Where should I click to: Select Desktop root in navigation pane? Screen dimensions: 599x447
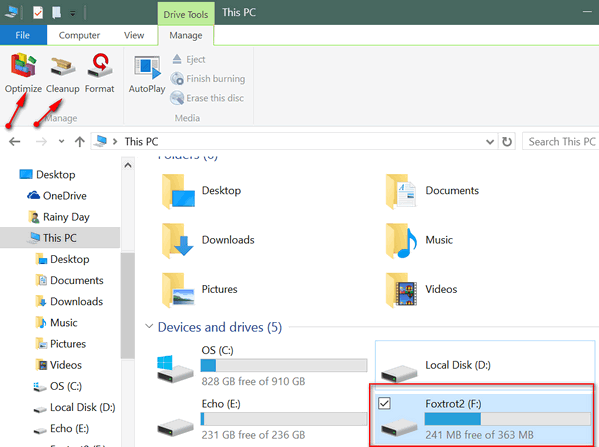[x=47, y=175]
